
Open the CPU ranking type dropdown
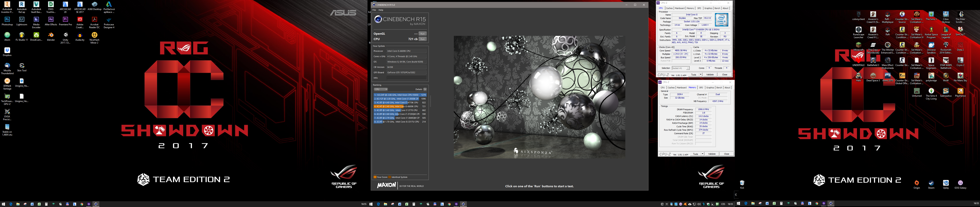[381, 89]
